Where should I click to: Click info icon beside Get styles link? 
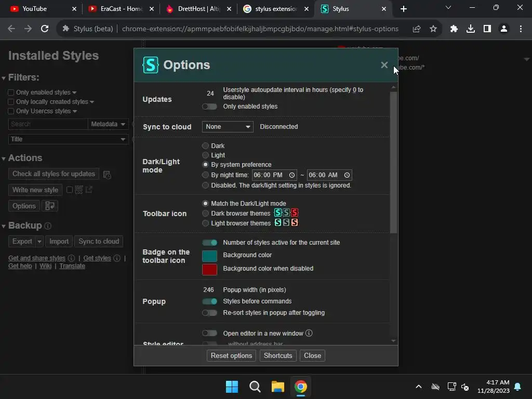tap(117, 258)
